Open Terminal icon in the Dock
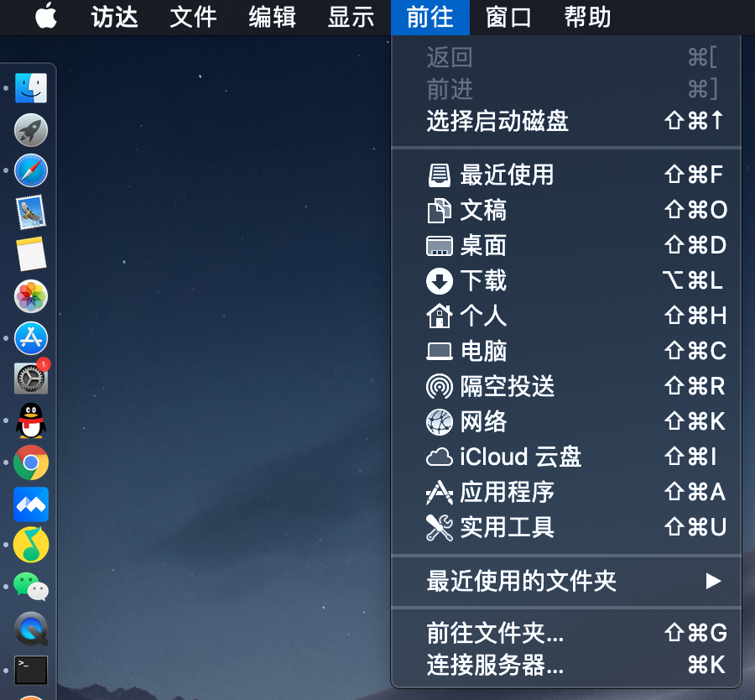755x700 pixels. point(31,670)
